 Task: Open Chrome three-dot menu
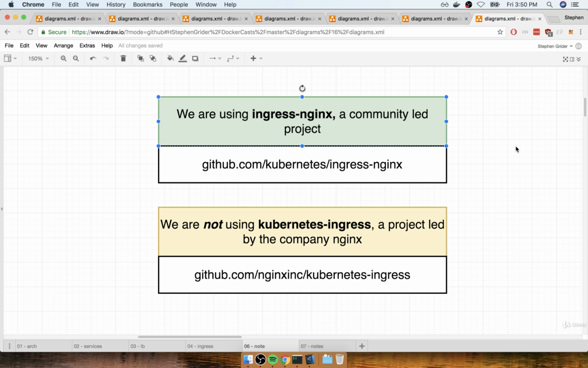(x=581, y=32)
